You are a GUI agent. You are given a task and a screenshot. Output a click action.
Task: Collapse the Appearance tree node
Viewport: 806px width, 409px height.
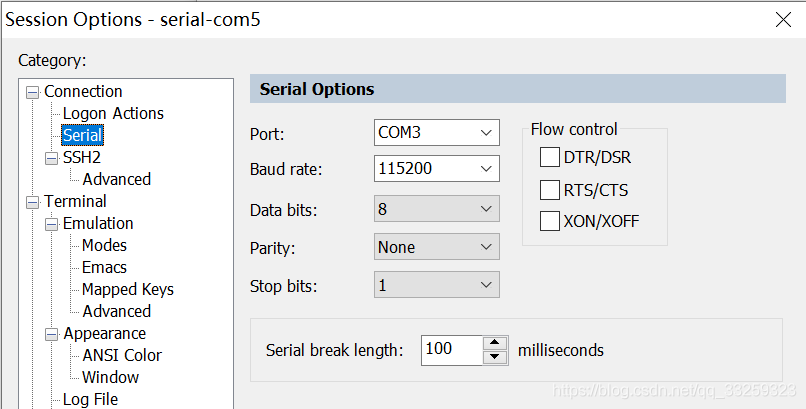[52, 334]
